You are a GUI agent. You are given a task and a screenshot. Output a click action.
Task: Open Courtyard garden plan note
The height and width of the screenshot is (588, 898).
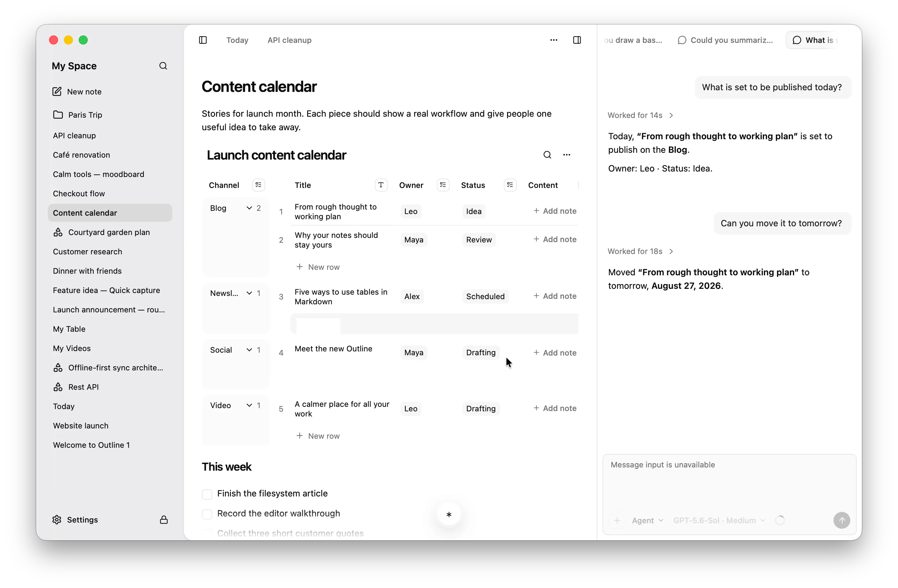[x=110, y=232]
